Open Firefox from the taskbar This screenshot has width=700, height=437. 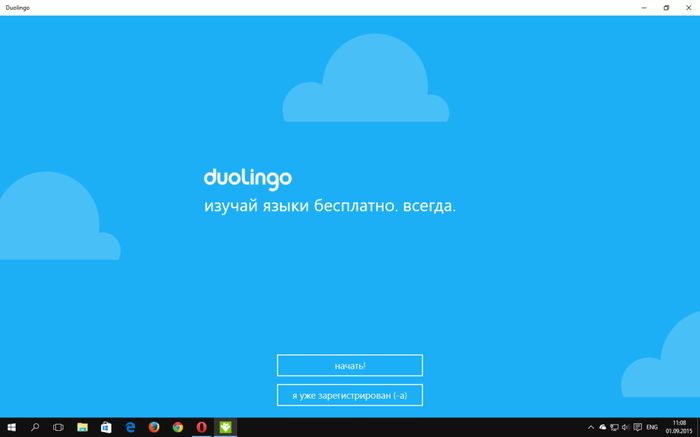154,427
